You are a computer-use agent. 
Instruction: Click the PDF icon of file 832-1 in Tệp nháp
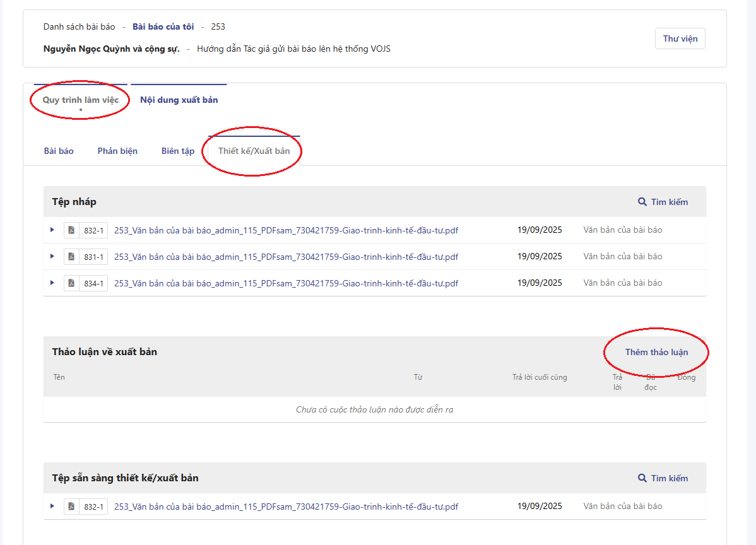[71, 230]
